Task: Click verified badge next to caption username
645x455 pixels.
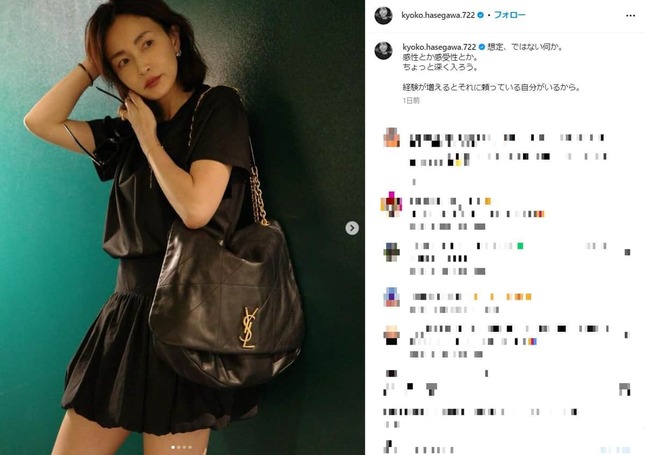Action: point(481,47)
